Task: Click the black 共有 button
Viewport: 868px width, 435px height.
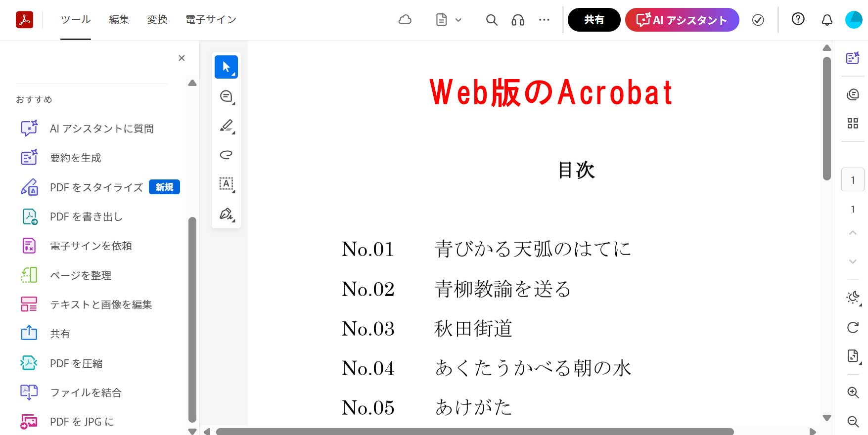Action: click(594, 20)
